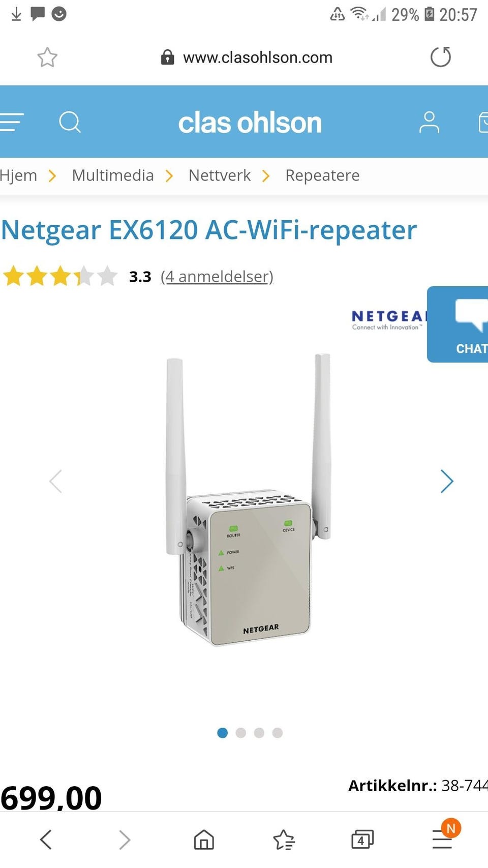
Task: Bookmark page with the star icon
Action: point(47,57)
